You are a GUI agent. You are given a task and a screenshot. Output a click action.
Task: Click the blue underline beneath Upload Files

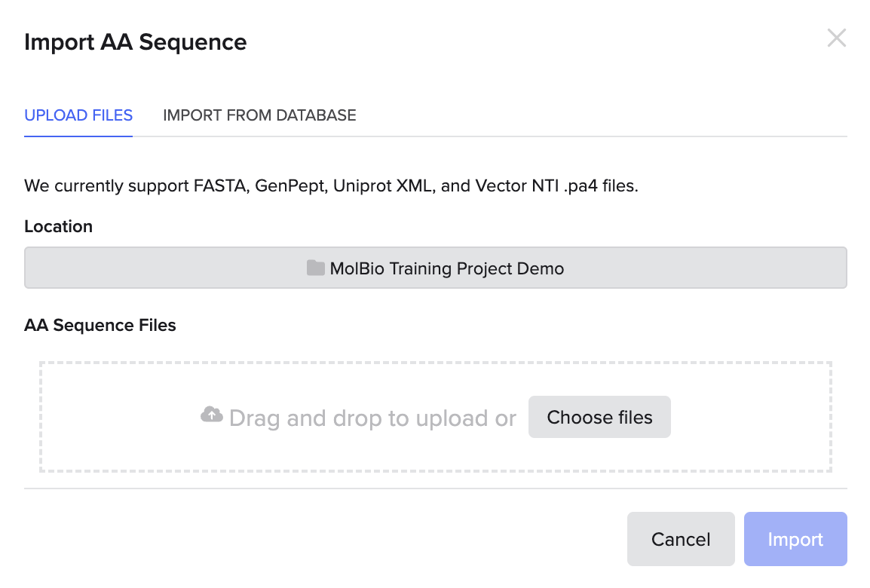click(78, 136)
